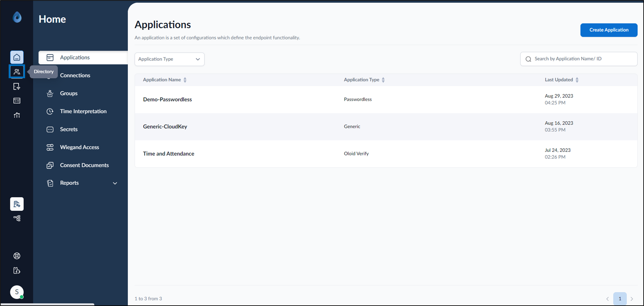The width and height of the screenshot is (644, 306).
Task: Click the Jul 24, 2023 date cell
Action: pos(558,153)
